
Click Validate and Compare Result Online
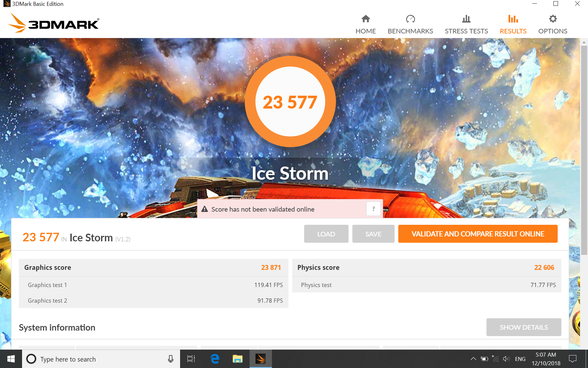(x=478, y=234)
